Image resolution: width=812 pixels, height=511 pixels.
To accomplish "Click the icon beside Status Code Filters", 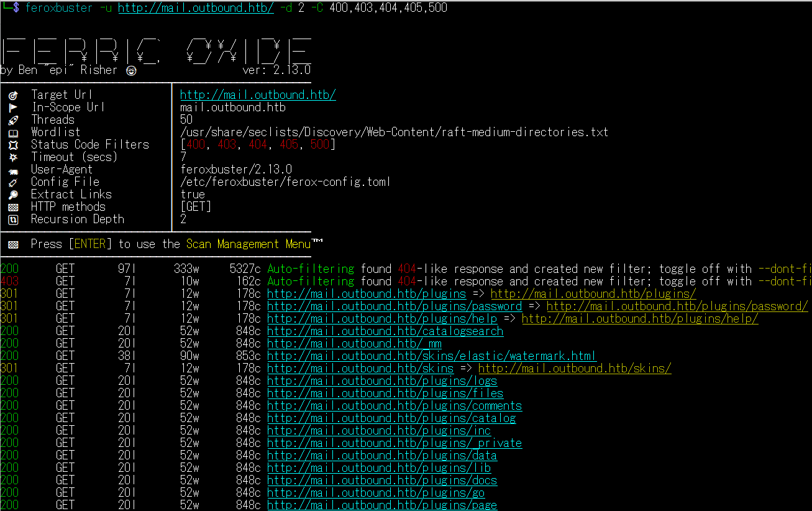I will 14,145.
